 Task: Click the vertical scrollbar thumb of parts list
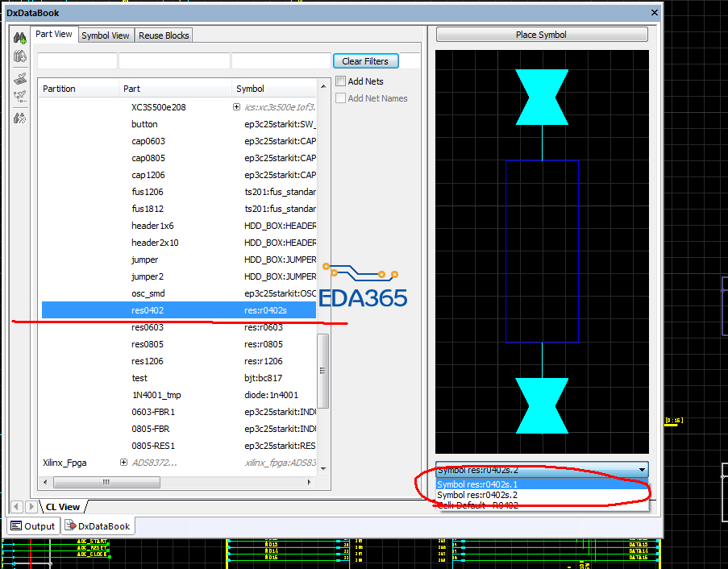(322, 371)
